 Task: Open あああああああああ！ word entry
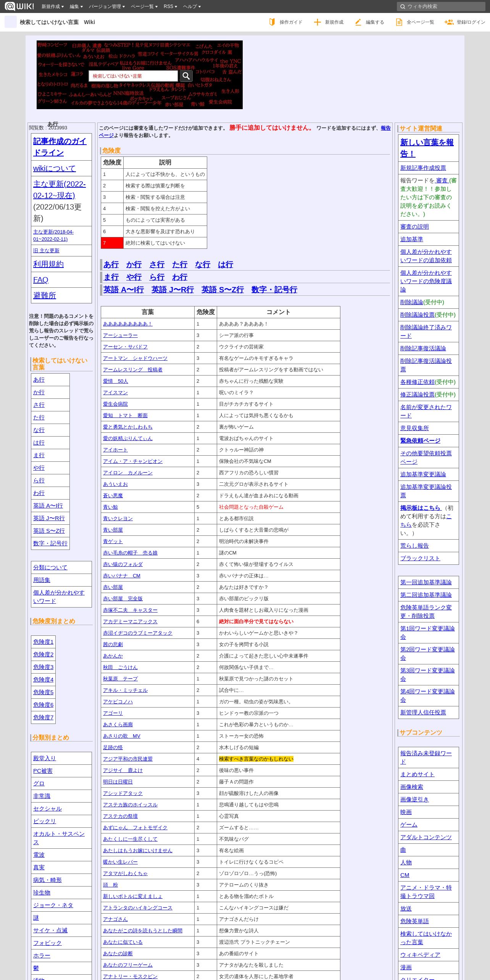(x=128, y=324)
